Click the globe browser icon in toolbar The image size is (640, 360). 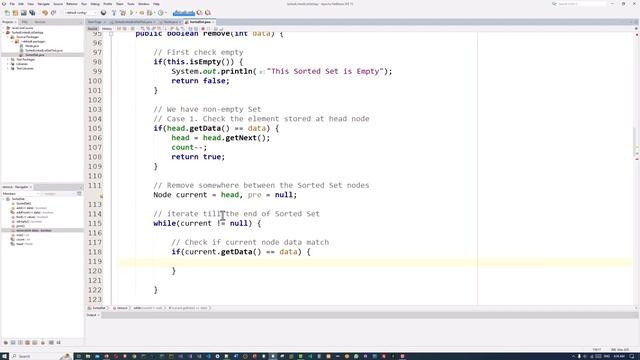[104, 13]
